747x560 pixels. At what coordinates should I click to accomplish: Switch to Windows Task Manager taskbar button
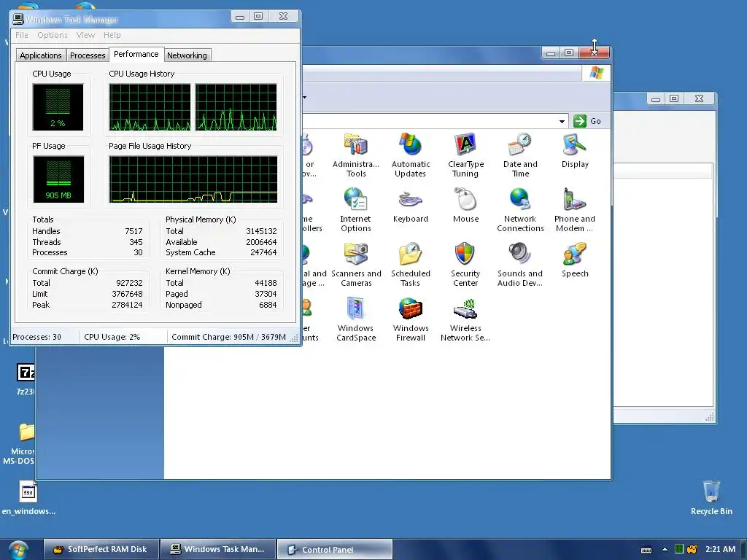[218, 550]
